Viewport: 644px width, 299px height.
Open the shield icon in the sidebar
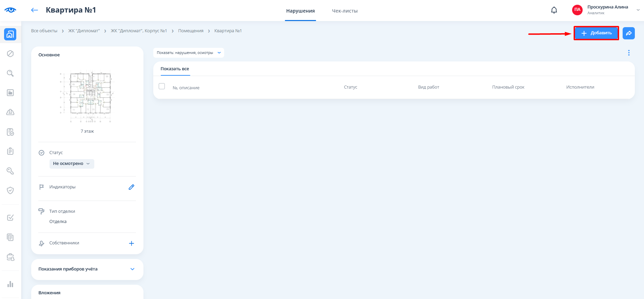point(10,190)
